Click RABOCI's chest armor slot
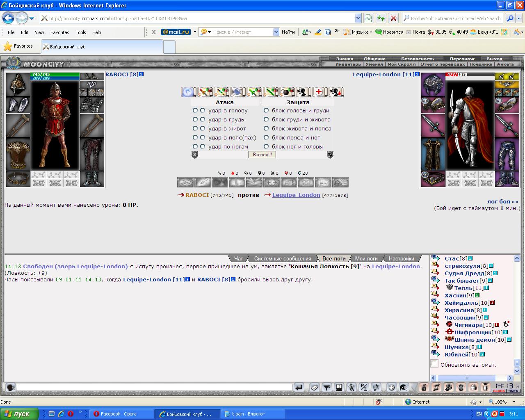The width and height of the screenshot is (525, 420). pyautogui.click(x=18, y=154)
